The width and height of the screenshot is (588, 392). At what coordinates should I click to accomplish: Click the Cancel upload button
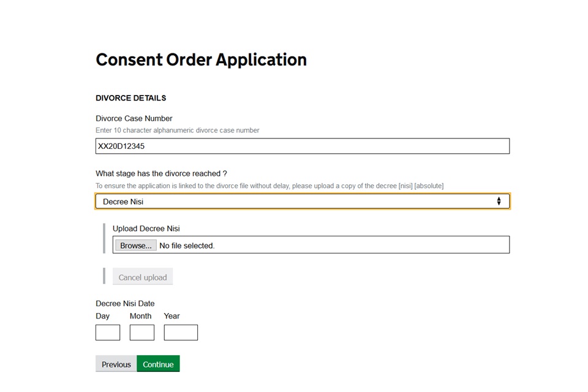pos(143,277)
